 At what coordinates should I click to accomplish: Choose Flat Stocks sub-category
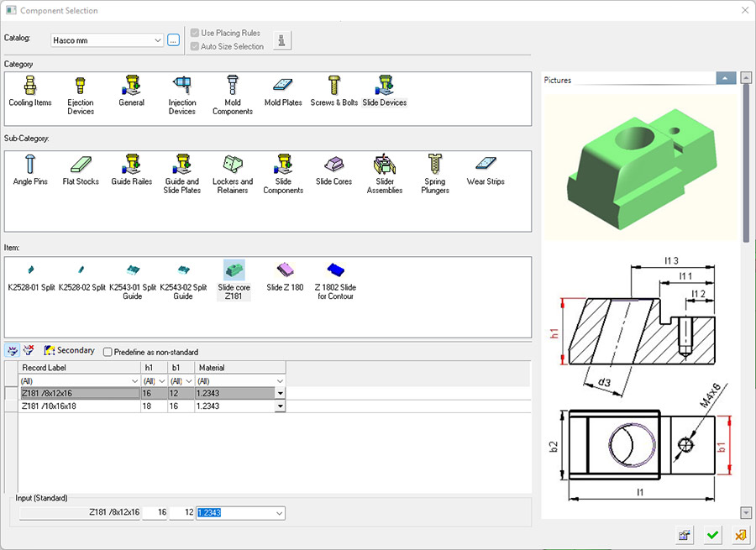click(81, 170)
